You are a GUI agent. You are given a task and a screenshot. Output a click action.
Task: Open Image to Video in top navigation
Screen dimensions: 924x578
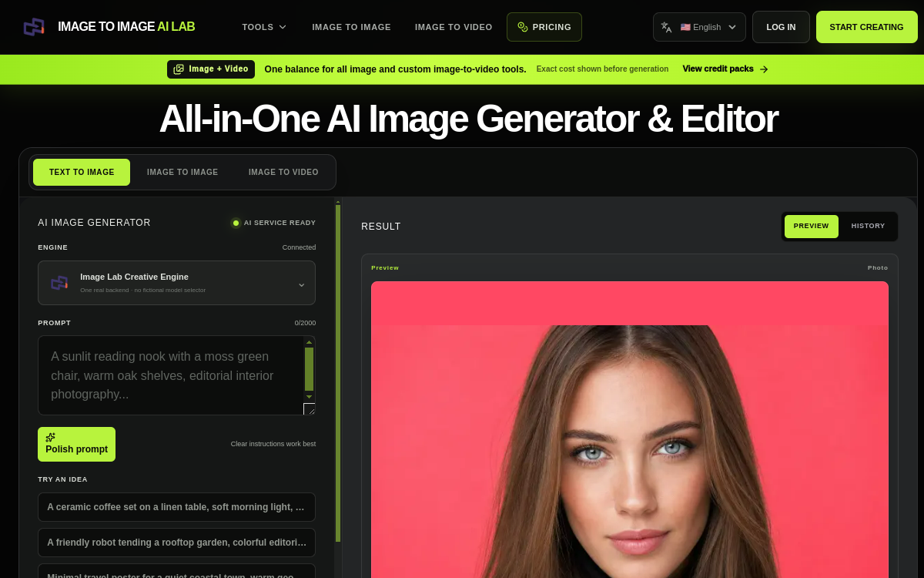(454, 27)
